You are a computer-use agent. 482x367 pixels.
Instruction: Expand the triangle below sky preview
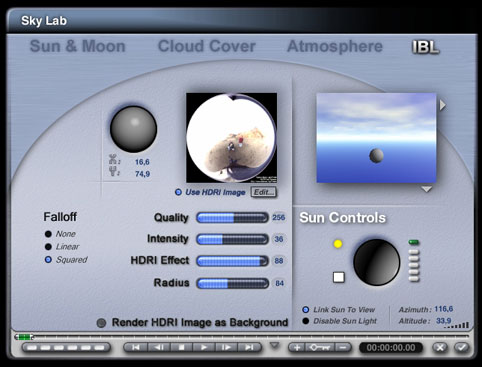(426, 189)
